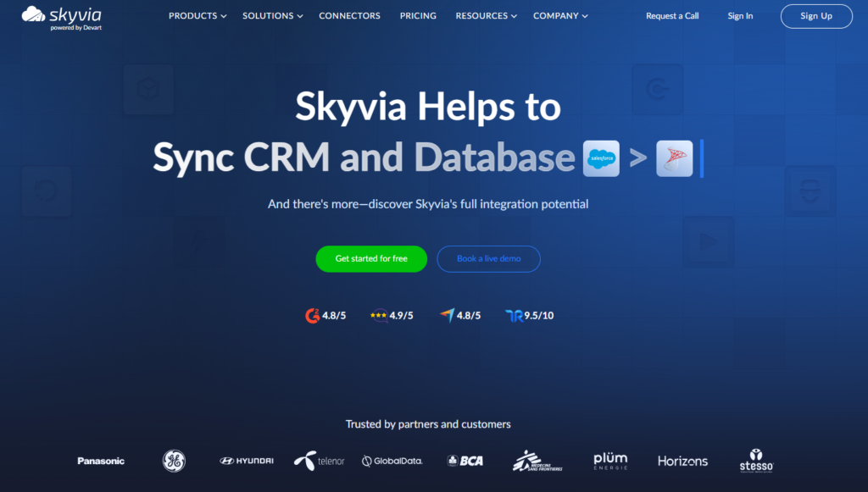
Task: Open the RESOURCES dropdown
Action: [485, 15]
